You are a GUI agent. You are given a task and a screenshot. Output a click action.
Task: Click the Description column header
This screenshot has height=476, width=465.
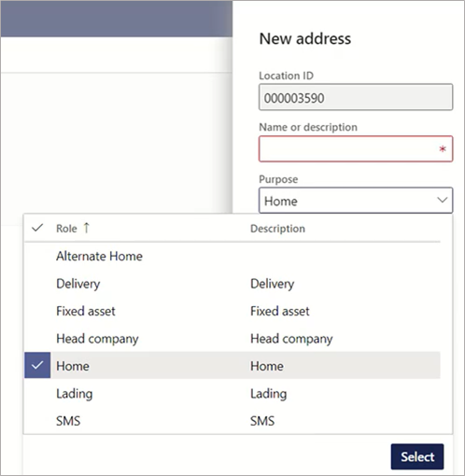point(277,229)
